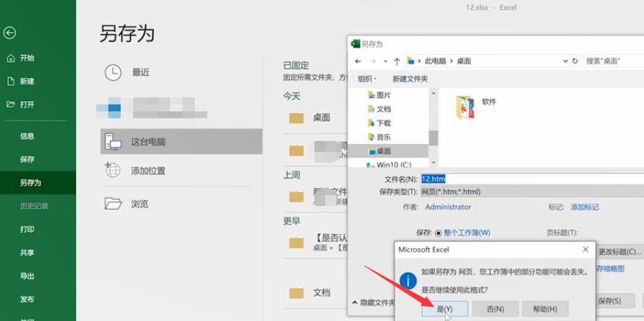This screenshot has width=644, height=321.
Task: Click the Administrator author link
Action: click(448, 207)
